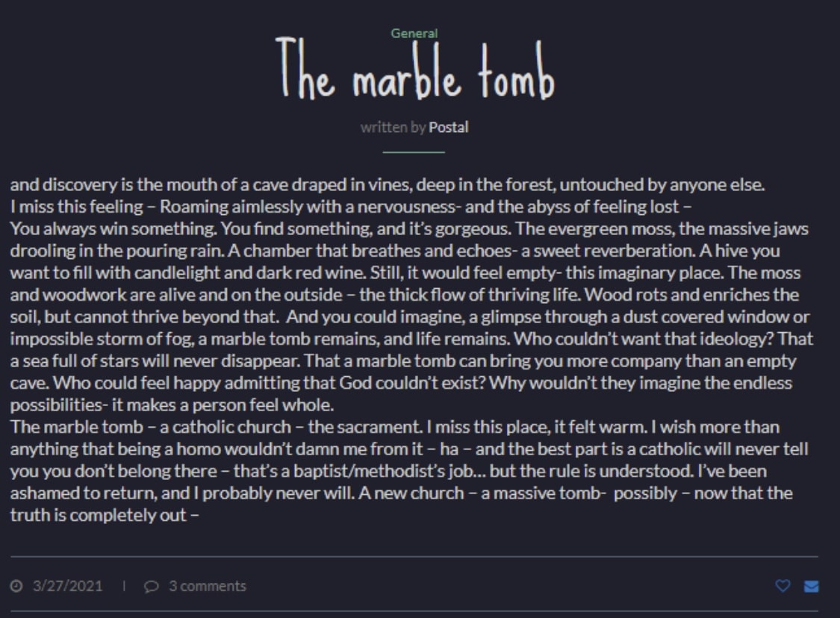Click the clock icon beside the date
This screenshot has width=840, height=618.
click(16, 587)
